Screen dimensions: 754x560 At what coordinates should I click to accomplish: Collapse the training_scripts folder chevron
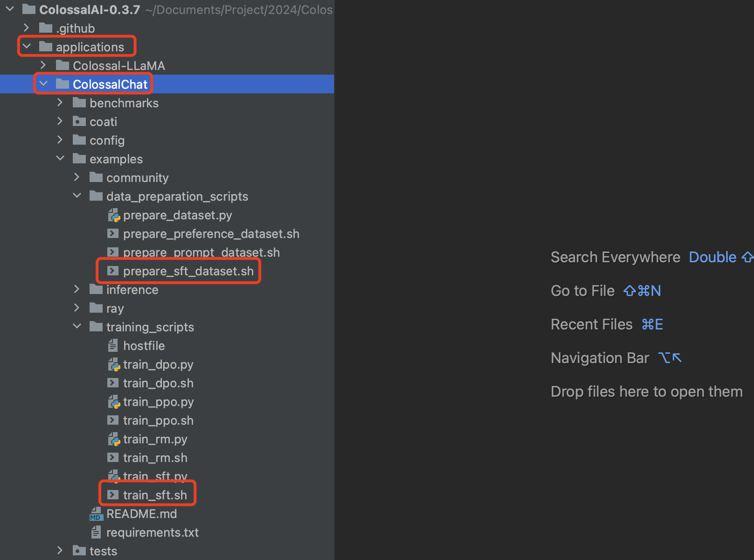tap(77, 326)
